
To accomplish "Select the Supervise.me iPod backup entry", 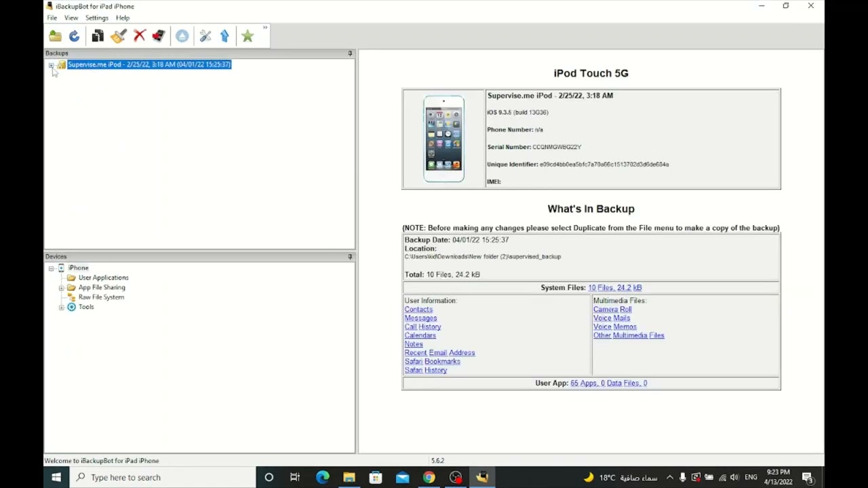I will pyautogui.click(x=149, y=64).
